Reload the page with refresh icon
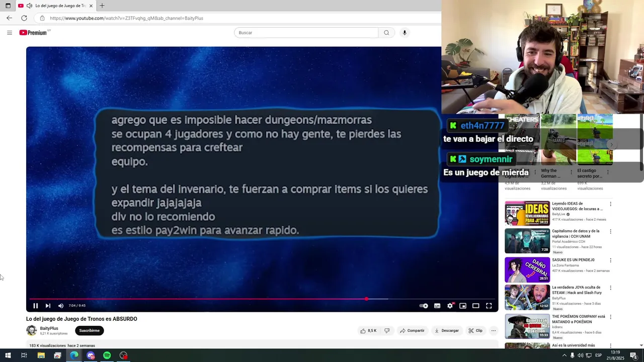This screenshot has height=362, width=644. pyautogui.click(x=24, y=18)
